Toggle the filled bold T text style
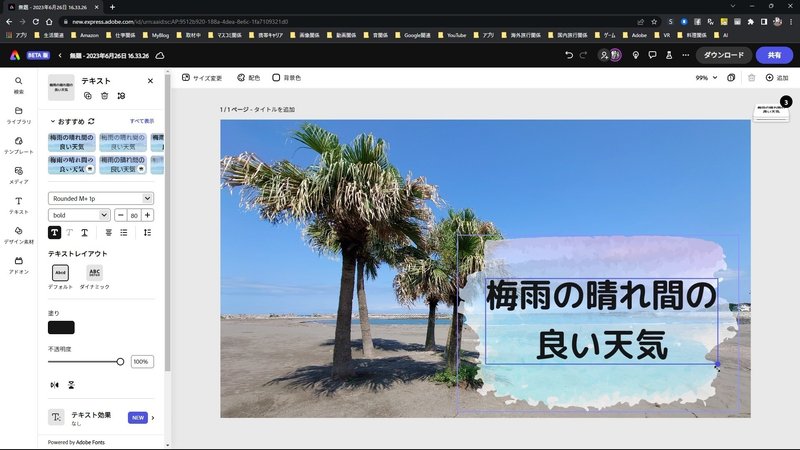Viewport: 800px width, 450px height. pyautogui.click(x=55, y=233)
